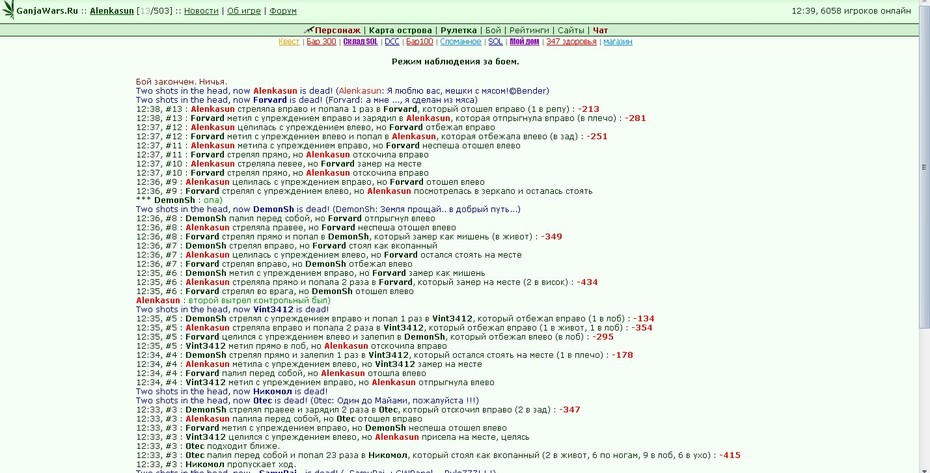The width and height of the screenshot is (930, 473).
Task: Click the -295 damage value
Action: tap(603, 337)
